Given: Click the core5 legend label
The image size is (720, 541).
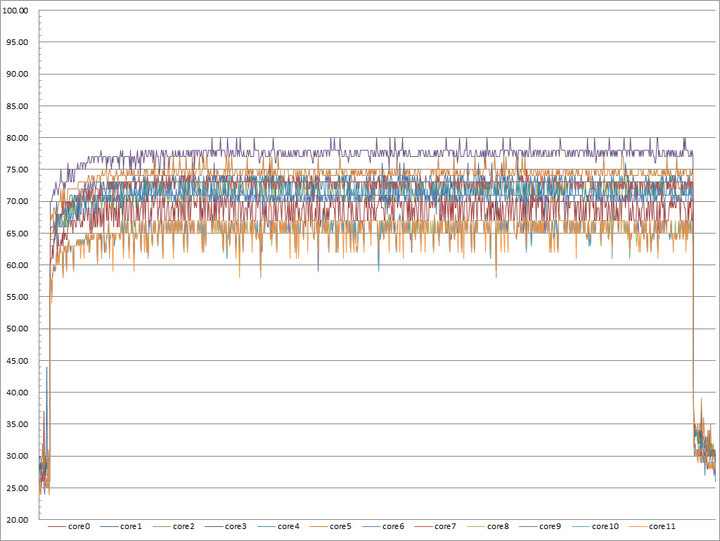Looking at the screenshot, I should [x=340, y=526].
